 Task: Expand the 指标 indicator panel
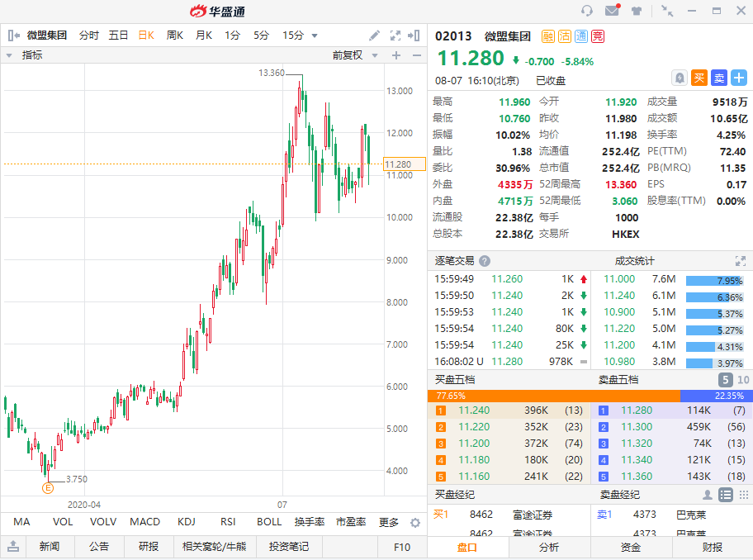9,55
